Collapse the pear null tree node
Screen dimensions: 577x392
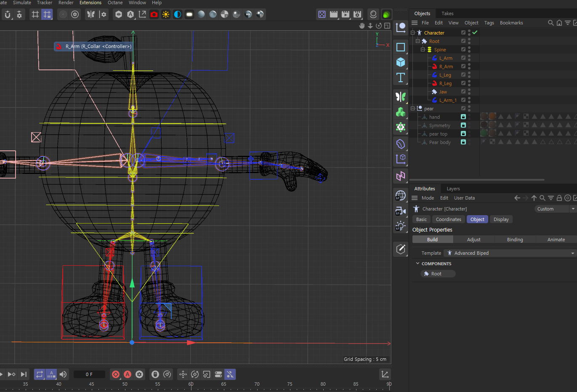(x=413, y=108)
